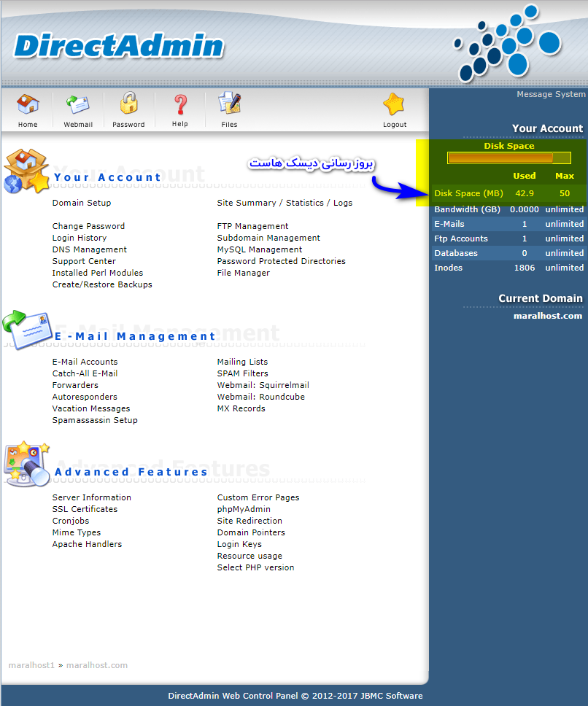Go to SPAM Filters
Screen dimensions: 588x706
(243, 373)
